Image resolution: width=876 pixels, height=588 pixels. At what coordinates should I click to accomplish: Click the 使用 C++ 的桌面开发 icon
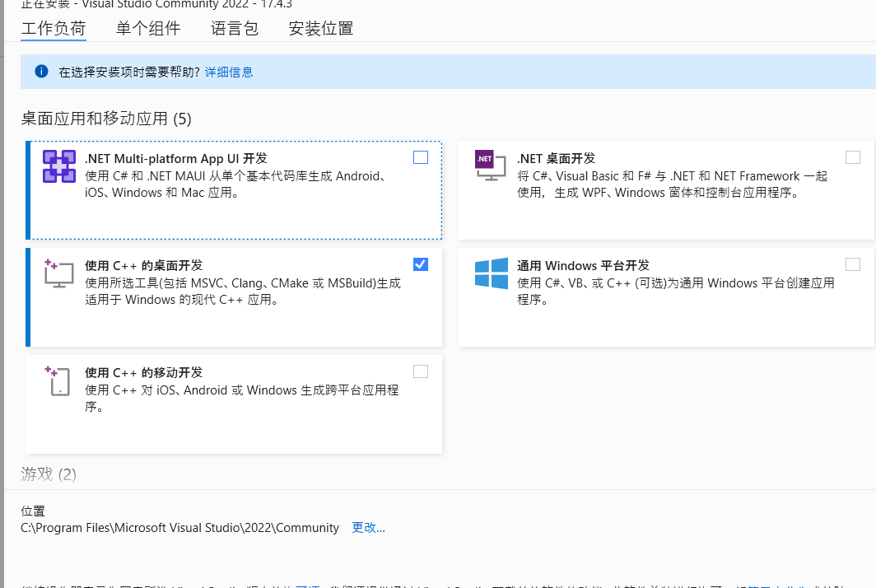[x=59, y=273]
